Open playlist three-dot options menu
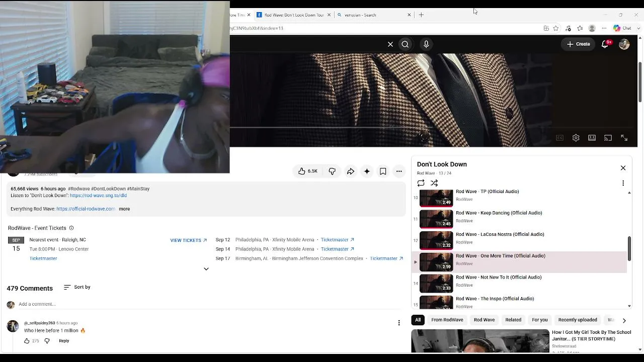This screenshot has width=644, height=362. (623, 183)
